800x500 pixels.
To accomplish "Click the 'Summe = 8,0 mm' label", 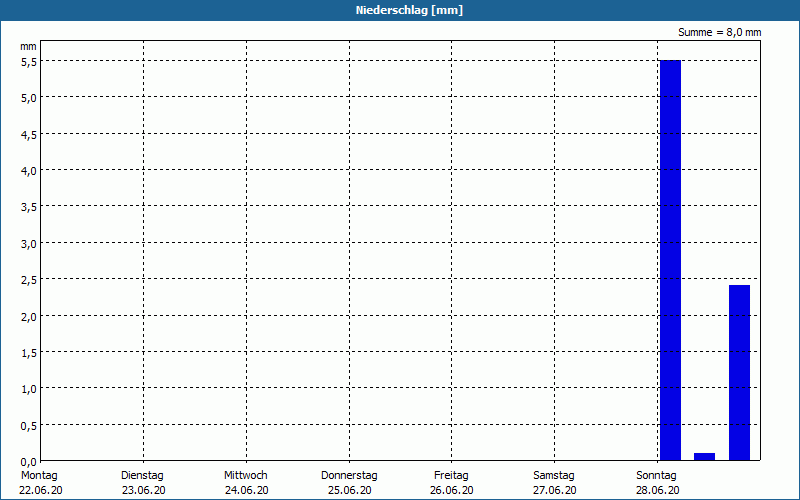I will [719, 32].
